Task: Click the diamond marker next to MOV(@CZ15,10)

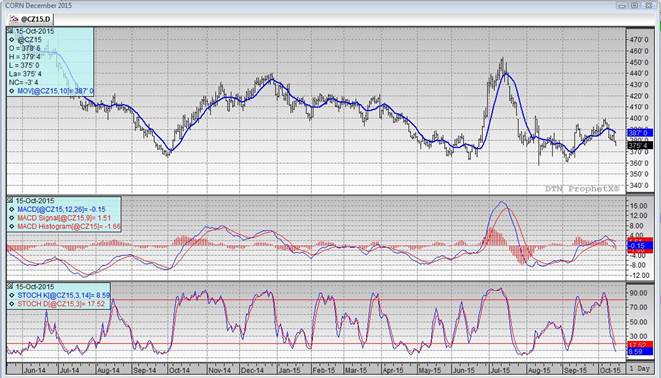Action: click(x=12, y=91)
